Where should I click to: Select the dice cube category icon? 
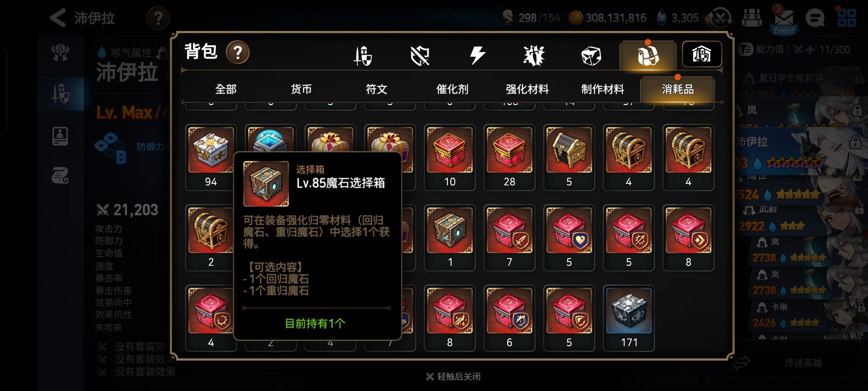pyautogui.click(x=591, y=56)
